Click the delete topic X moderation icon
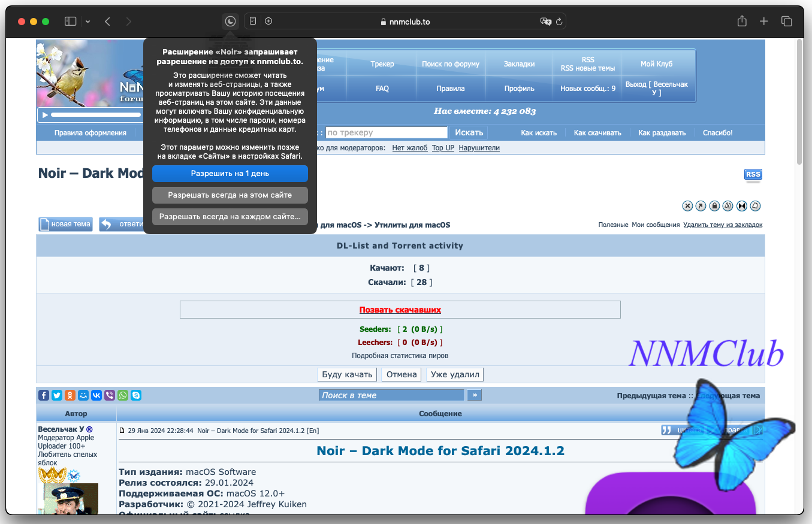The height and width of the screenshot is (524, 812). pyautogui.click(x=687, y=206)
